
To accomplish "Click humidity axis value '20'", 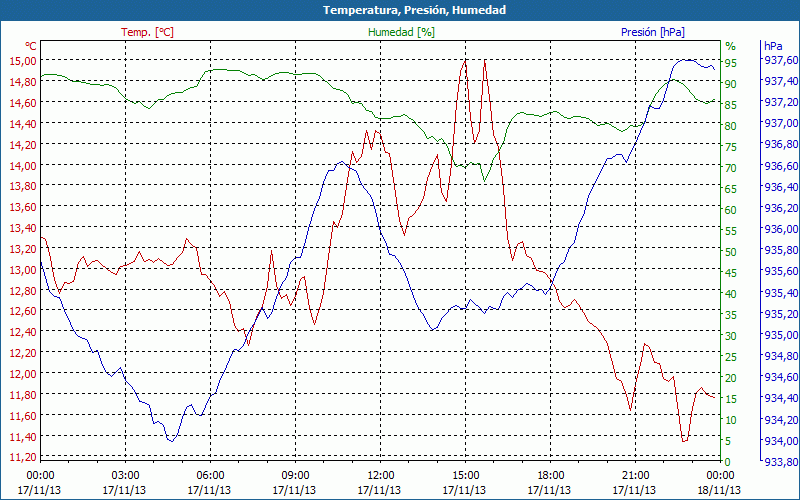I will [x=731, y=378].
